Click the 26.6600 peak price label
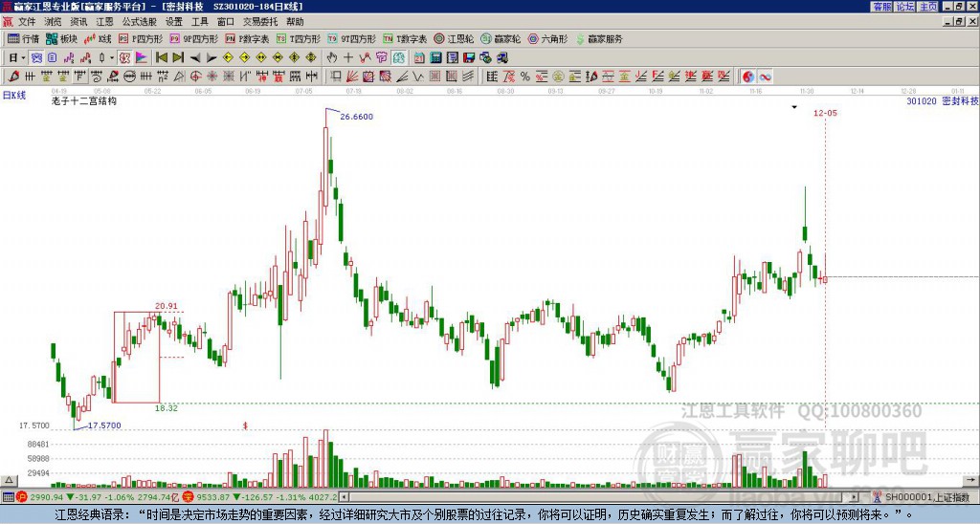Image resolution: width=980 pixels, height=524 pixels. [356, 117]
